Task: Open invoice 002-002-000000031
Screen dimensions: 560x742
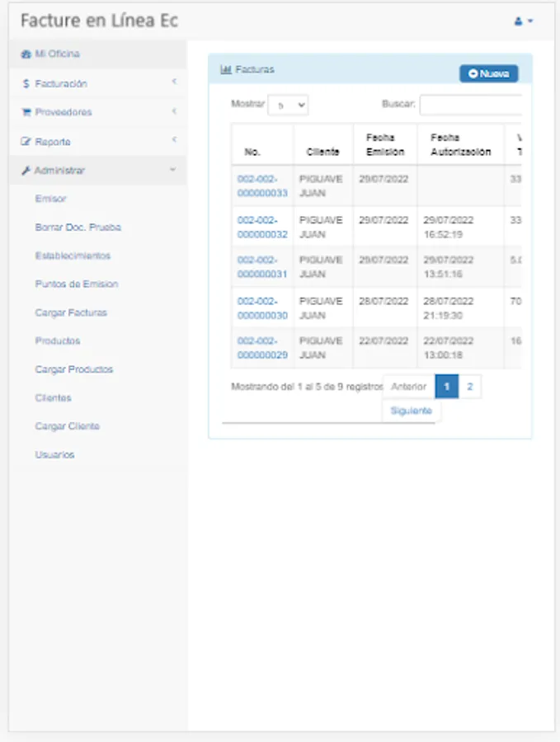Action: [262, 267]
